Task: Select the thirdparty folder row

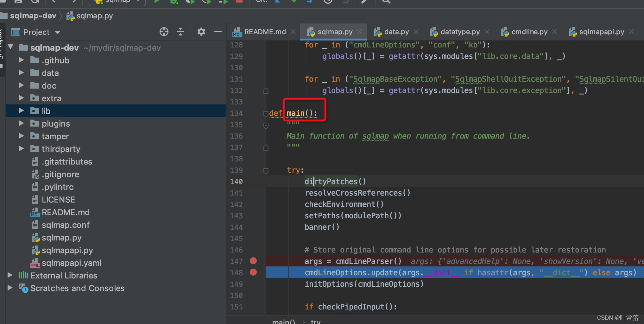Action: click(x=116, y=149)
